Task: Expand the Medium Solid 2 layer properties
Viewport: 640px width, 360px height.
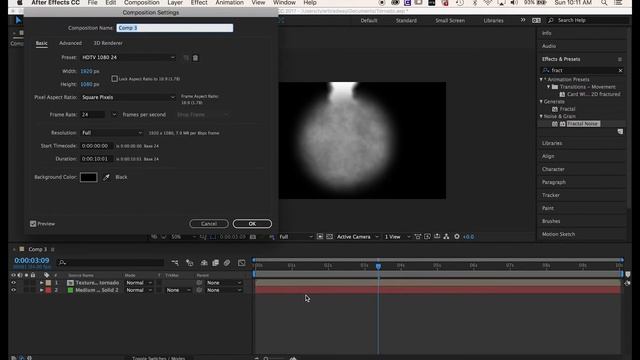Action: (41, 290)
